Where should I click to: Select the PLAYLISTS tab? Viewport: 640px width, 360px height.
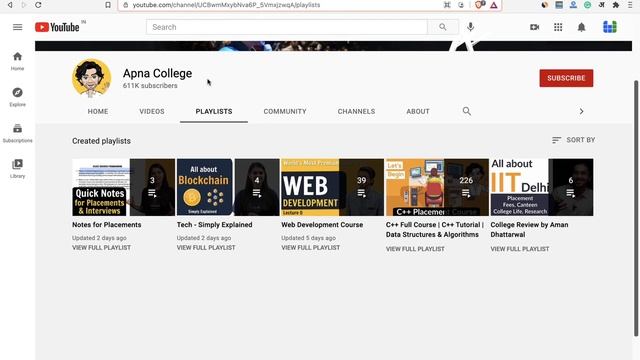214,111
